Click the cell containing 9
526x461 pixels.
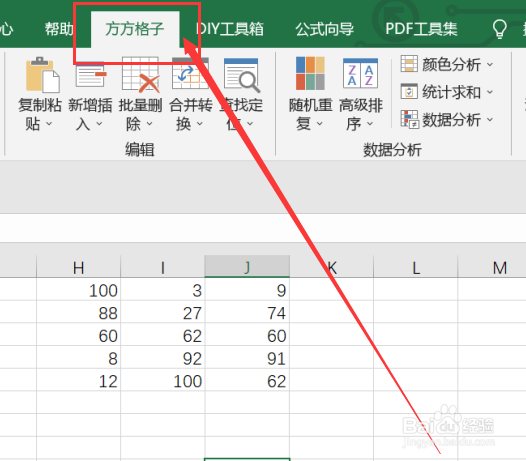247,289
